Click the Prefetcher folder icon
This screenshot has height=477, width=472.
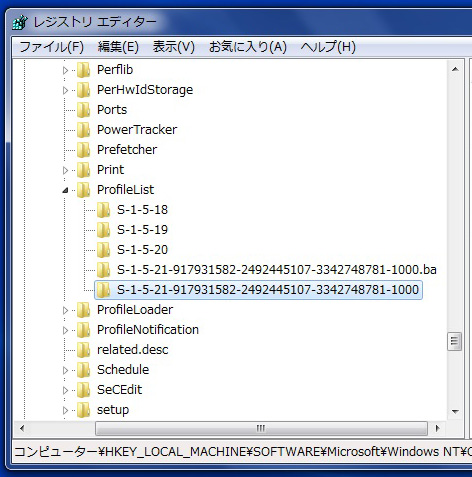pyautogui.click(x=83, y=150)
